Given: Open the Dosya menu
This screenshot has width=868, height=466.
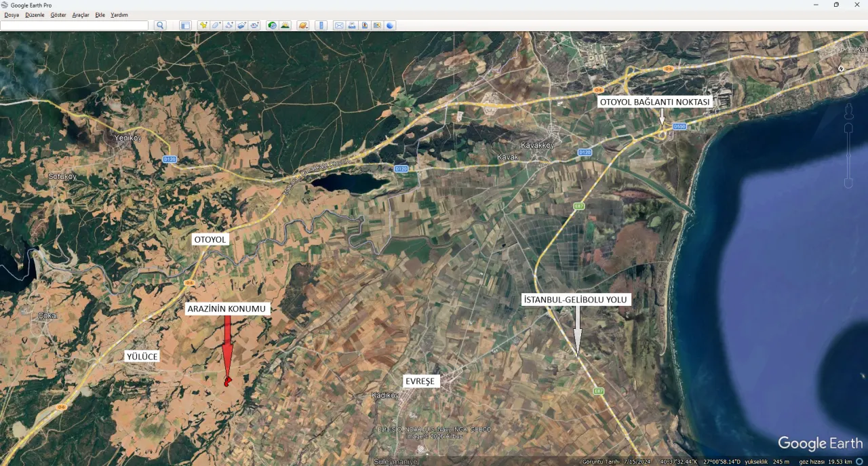Looking at the screenshot, I should [x=12, y=15].
